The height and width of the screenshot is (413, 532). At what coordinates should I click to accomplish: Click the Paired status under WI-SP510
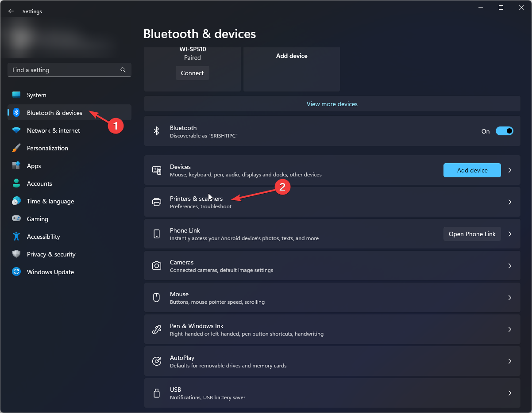point(193,57)
